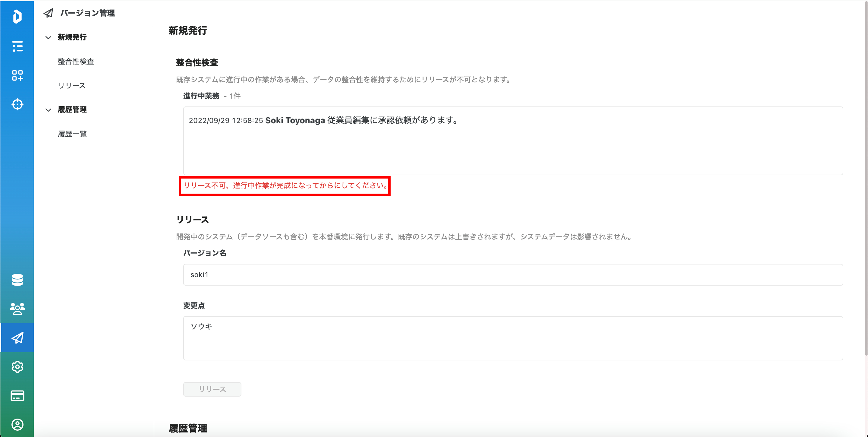Click the バージョン名 input field
Screen dimensions: 868x437
click(512, 275)
